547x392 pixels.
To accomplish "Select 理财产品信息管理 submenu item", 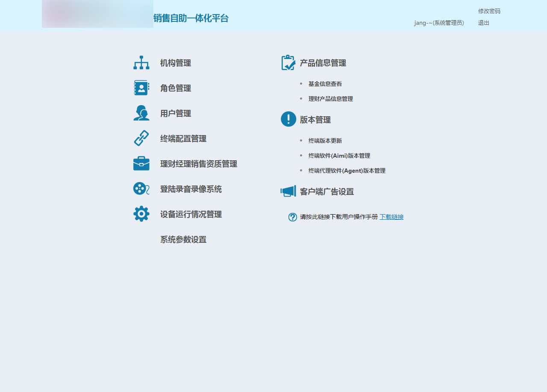I will (x=331, y=99).
